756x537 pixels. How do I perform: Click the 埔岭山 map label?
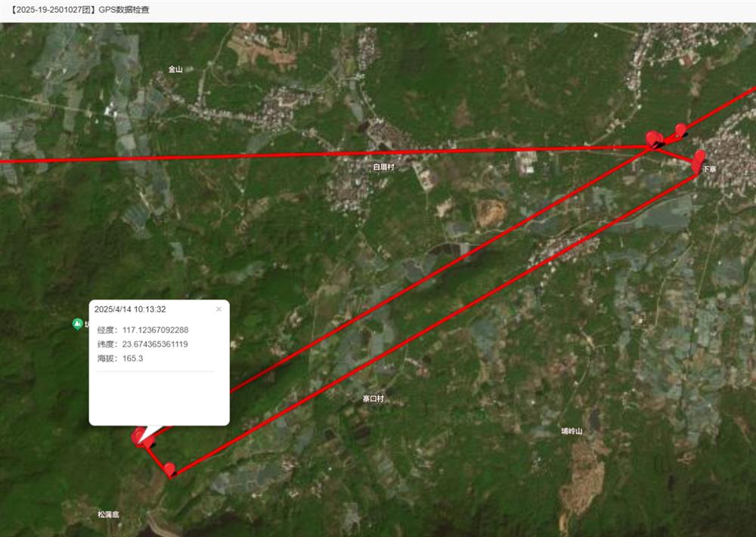pos(572,431)
